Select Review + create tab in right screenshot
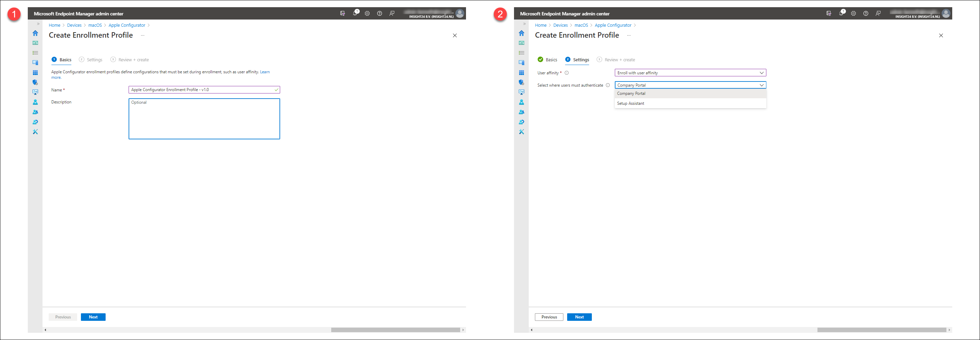Screen dimensions: 980x340 (616, 60)
